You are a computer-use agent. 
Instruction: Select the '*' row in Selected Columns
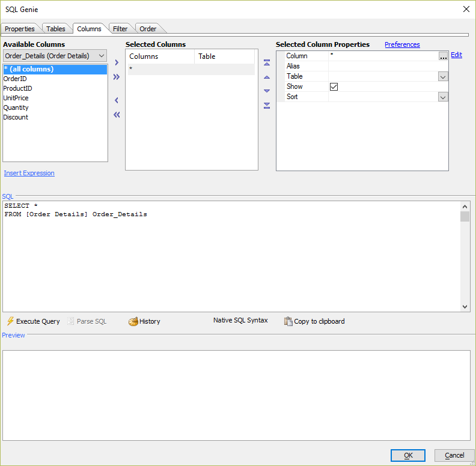point(191,69)
